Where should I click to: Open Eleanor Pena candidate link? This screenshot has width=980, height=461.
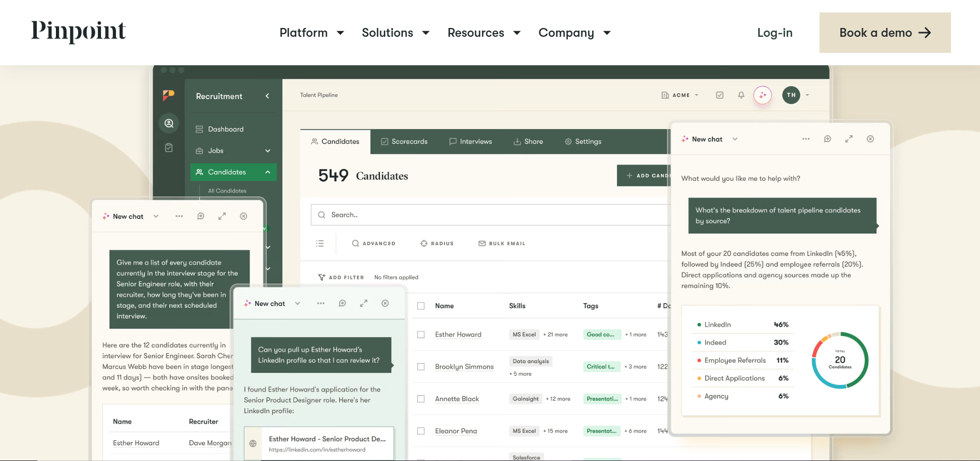click(456, 431)
